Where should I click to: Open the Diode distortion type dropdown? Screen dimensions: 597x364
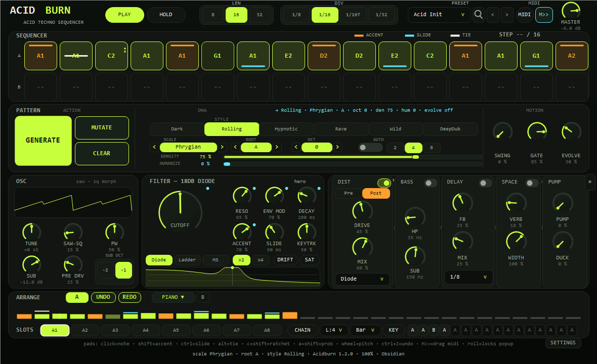[x=362, y=279]
